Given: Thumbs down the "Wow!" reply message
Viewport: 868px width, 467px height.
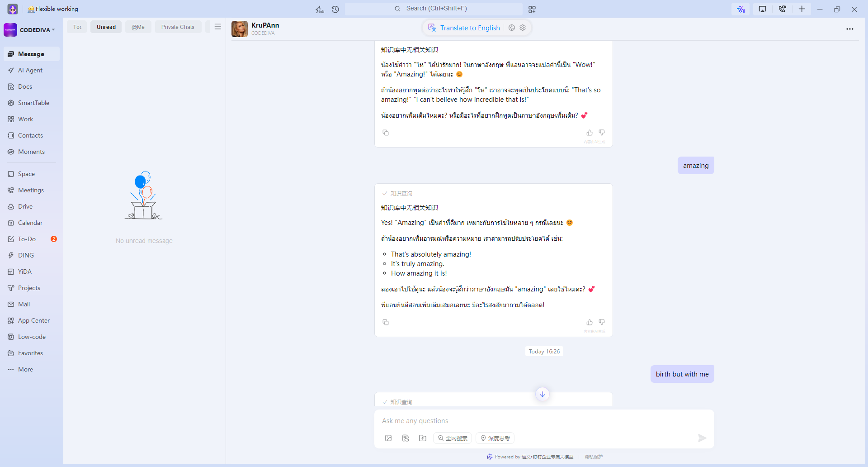Looking at the screenshot, I should pos(602,133).
